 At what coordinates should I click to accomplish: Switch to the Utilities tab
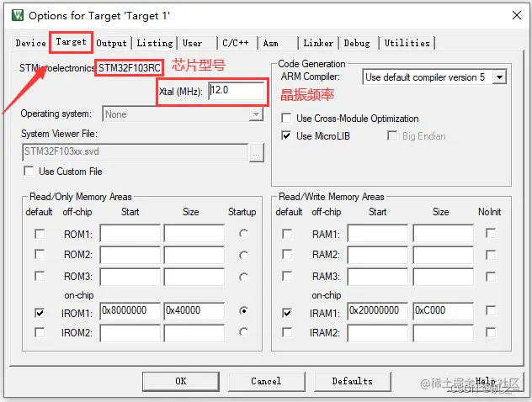point(407,44)
